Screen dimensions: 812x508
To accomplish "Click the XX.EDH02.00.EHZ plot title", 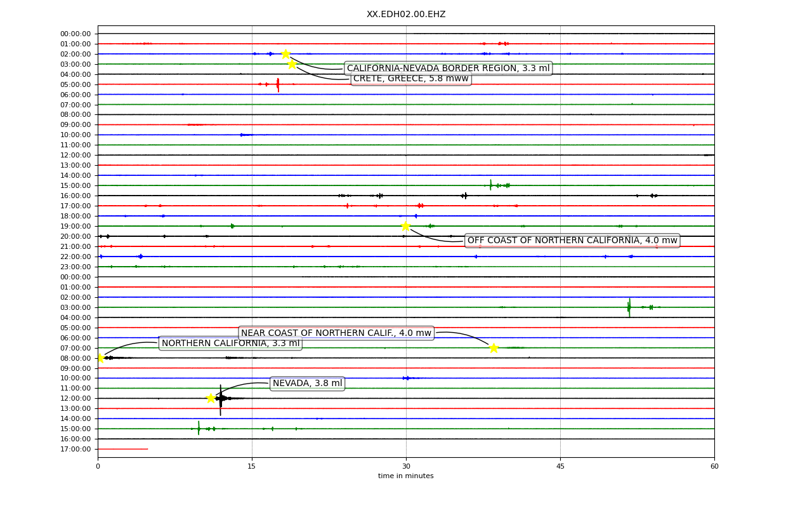I will pyautogui.click(x=406, y=15).
